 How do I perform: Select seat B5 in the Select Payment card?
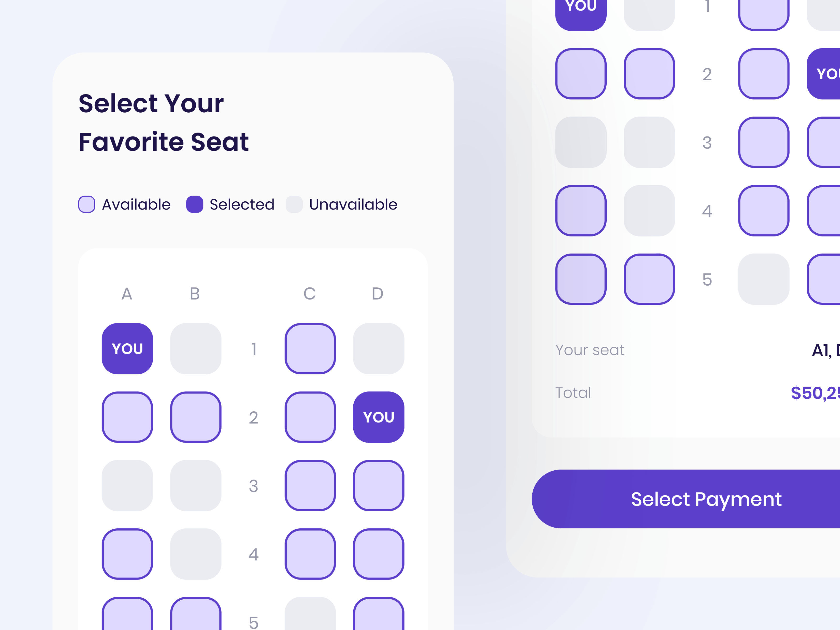tap(649, 279)
